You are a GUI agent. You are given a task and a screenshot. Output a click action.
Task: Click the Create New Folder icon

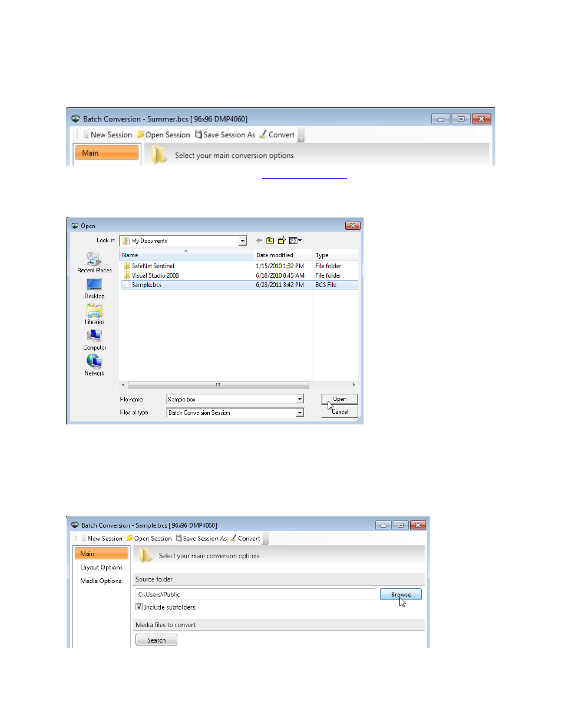282,241
